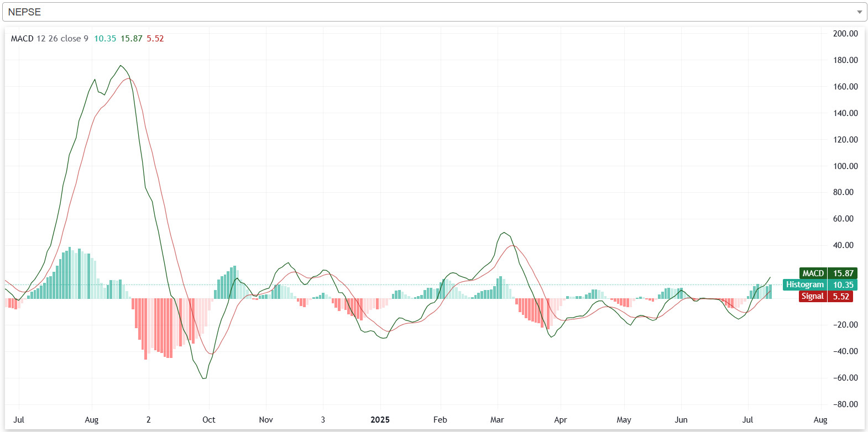The image size is (868, 432).
Task: Click the 200.00 price scale label
Action: [x=845, y=34]
